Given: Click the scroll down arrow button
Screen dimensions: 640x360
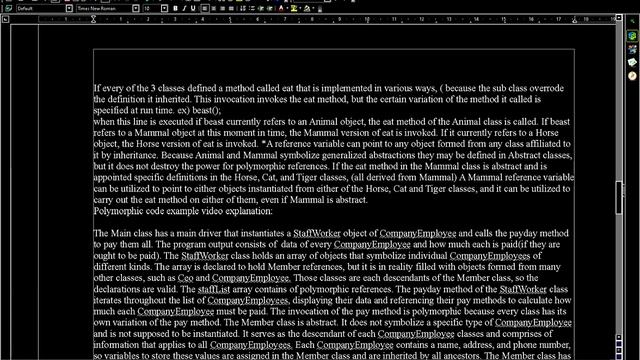Looking at the screenshot, I should pos(619,337).
